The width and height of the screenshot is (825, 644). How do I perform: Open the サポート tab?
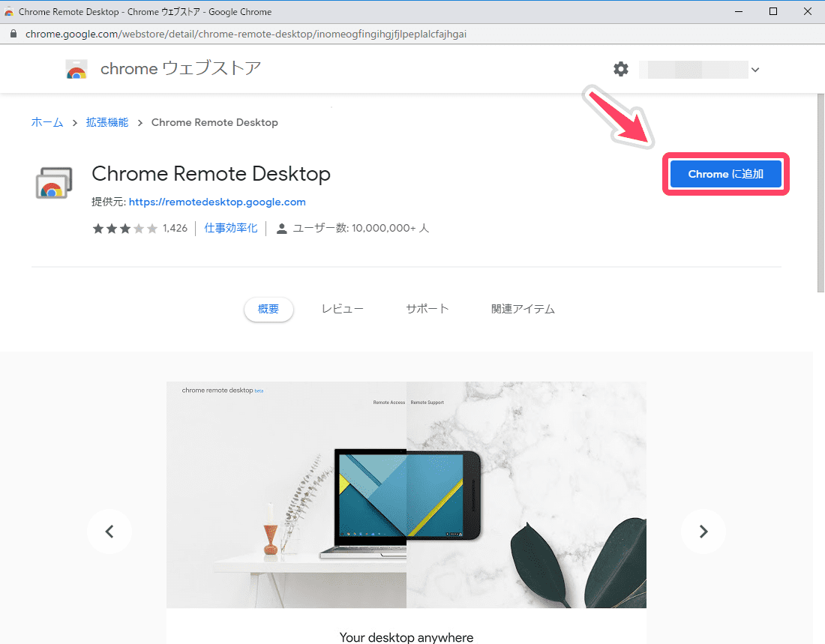427,309
